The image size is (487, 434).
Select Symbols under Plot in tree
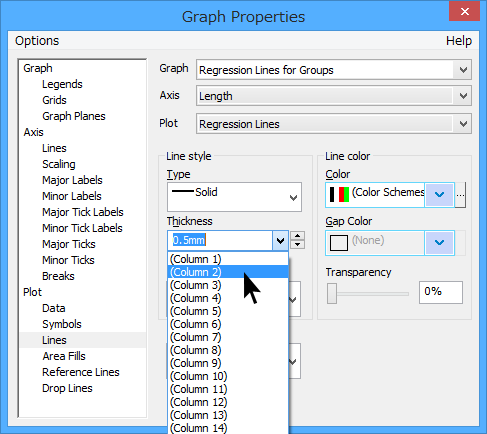pyautogui.click(x=62, y=324)
